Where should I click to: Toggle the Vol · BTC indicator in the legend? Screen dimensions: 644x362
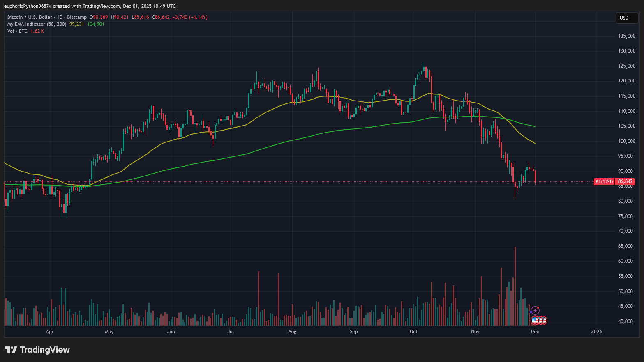(x=16, y=31)
